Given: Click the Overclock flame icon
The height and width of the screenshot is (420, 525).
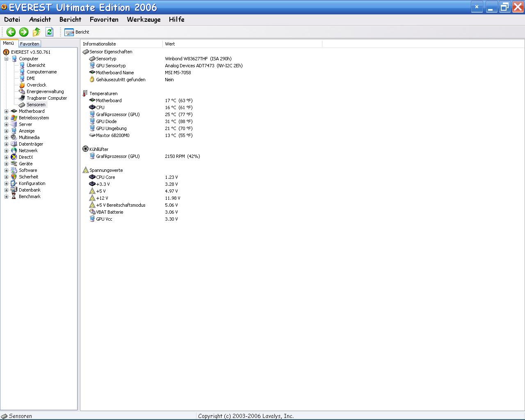Looking at the screenshot, I should pyautogui.click(x=22, y=85).
